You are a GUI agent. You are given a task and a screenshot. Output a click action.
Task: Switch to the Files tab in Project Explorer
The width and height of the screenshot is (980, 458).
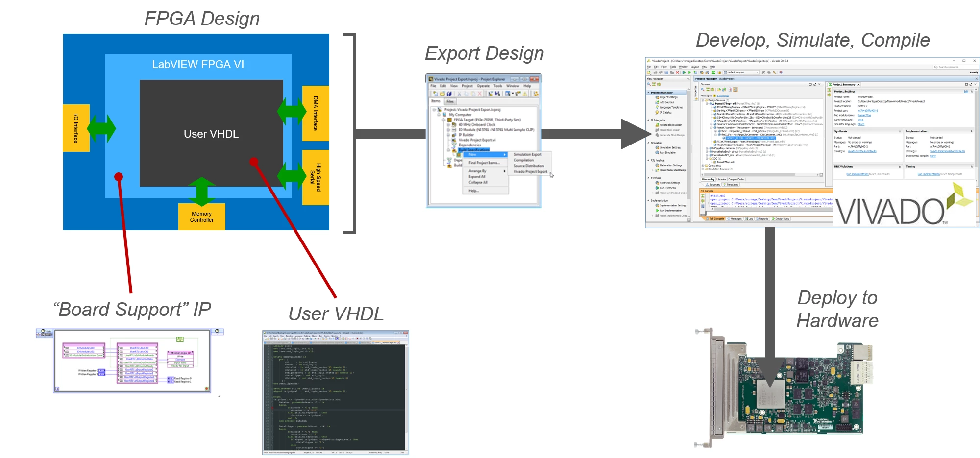coord(450,101)
